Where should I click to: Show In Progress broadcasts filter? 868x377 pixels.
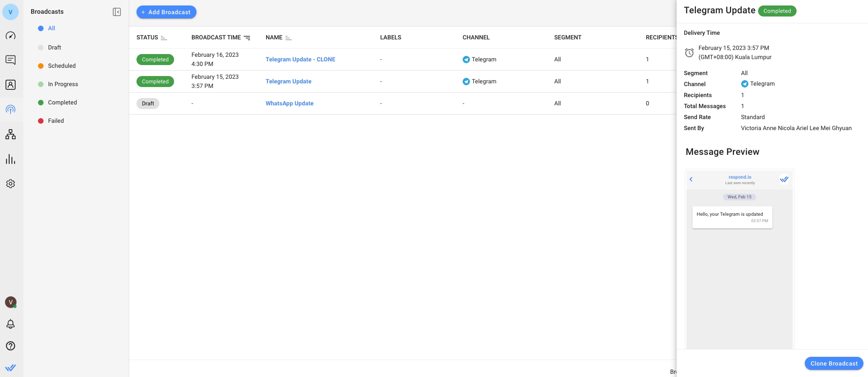[x=63, y=84]
